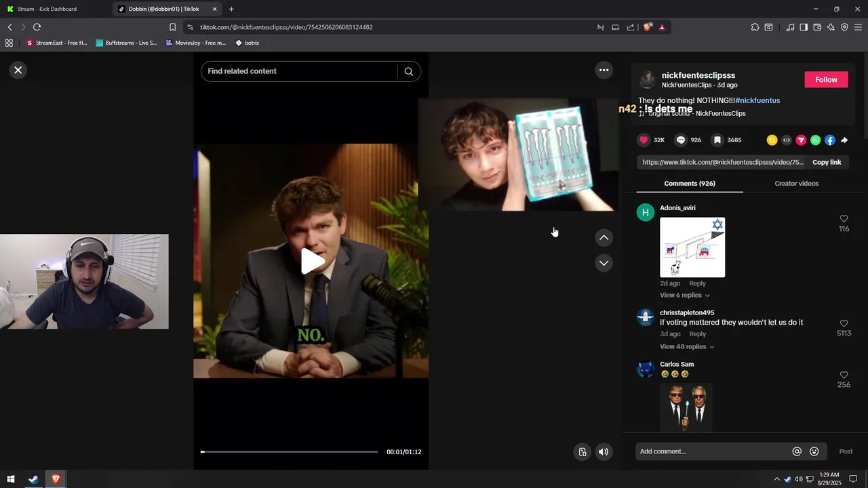Open the MoviesJoy bookmark
The image size is (868, 488).
pos(196,43)
